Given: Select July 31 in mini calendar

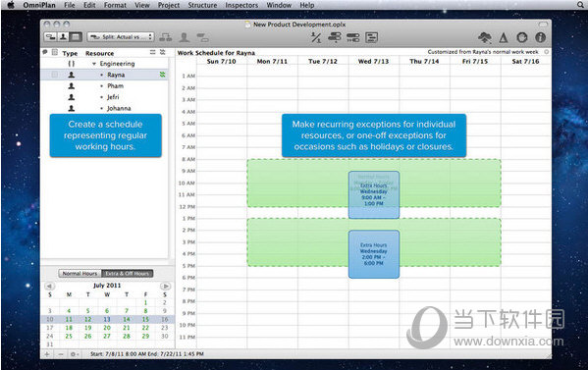Looking at the screenshot, I should pyautogui.click(x=49, y=344).
